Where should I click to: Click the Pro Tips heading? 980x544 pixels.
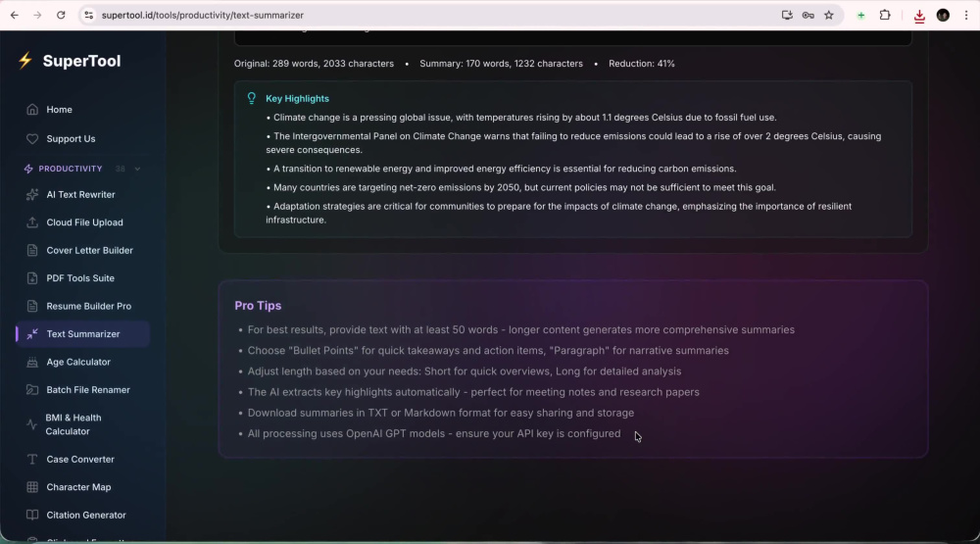[258, 306]
